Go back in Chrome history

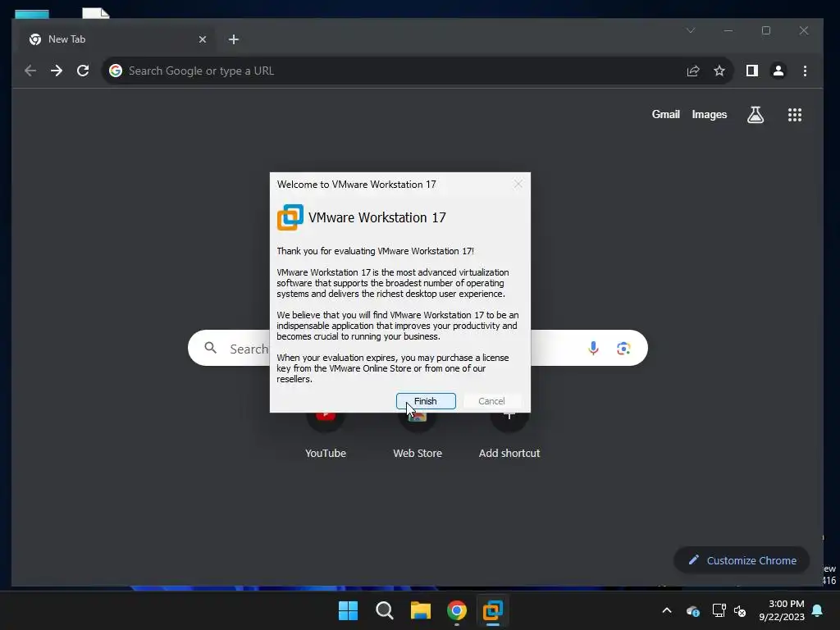click(30, 71)
